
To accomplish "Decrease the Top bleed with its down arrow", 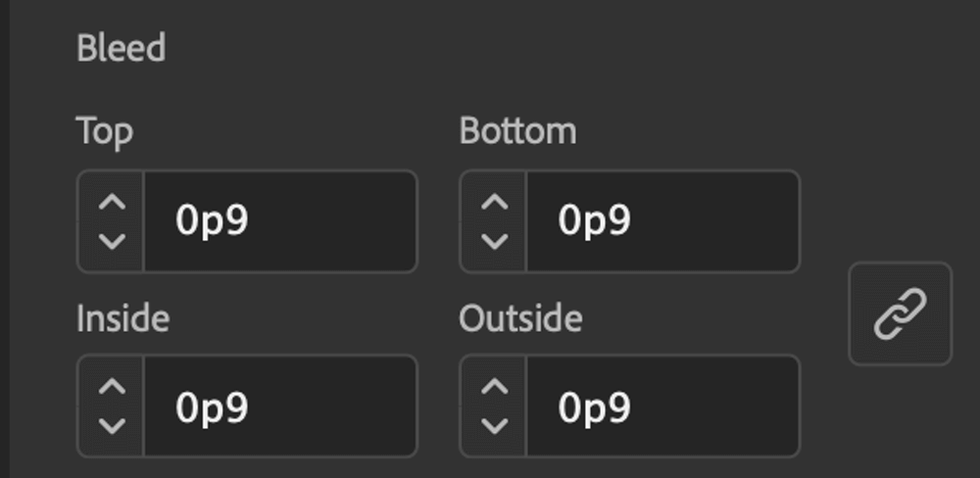I will pyautogui.click(x=112, y=241).
